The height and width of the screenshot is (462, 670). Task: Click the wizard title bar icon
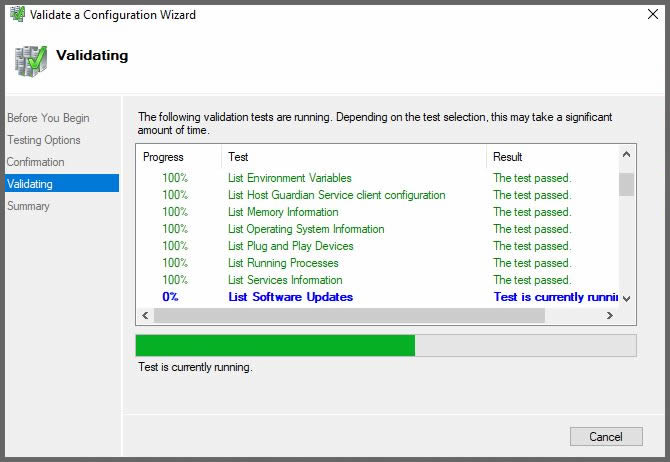tap(16, 15)
